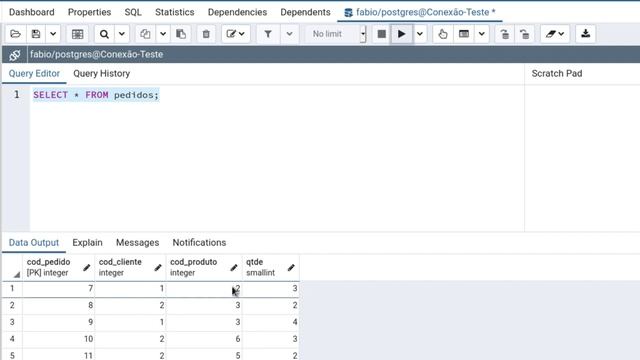The height and width of the screenshot is (360, 640).
Task: Select the Data Output tab
Action: click(x=34, y=242)
